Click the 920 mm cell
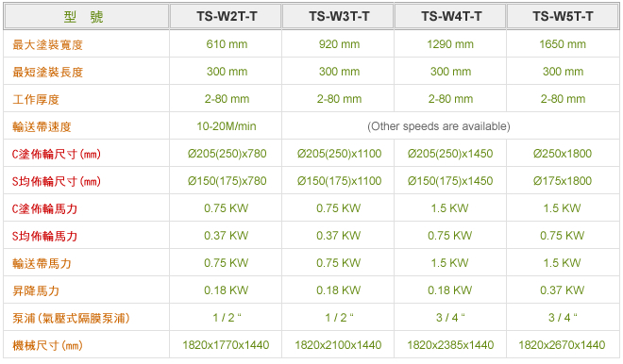The image size is (623, 364). coord(339,44)
